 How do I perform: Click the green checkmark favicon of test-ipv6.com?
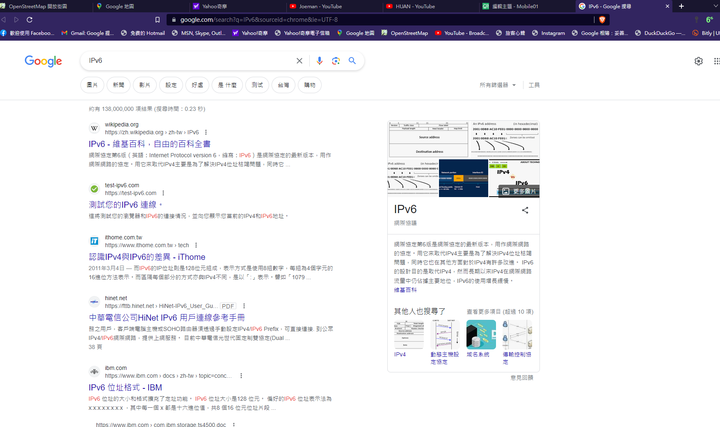point(94,189)
